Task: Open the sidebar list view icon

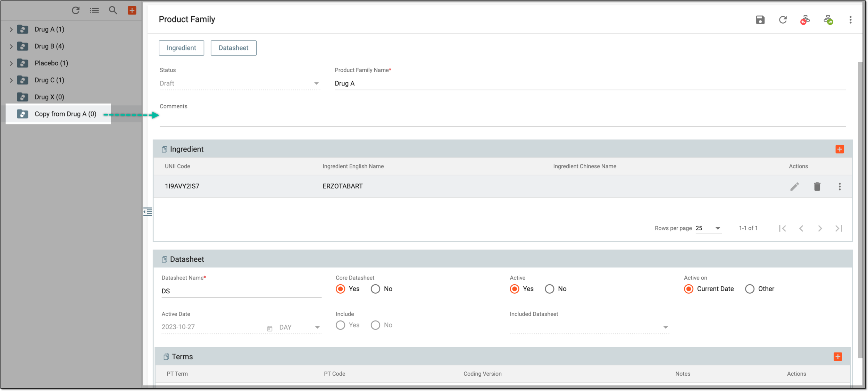Action: [94, 10]
